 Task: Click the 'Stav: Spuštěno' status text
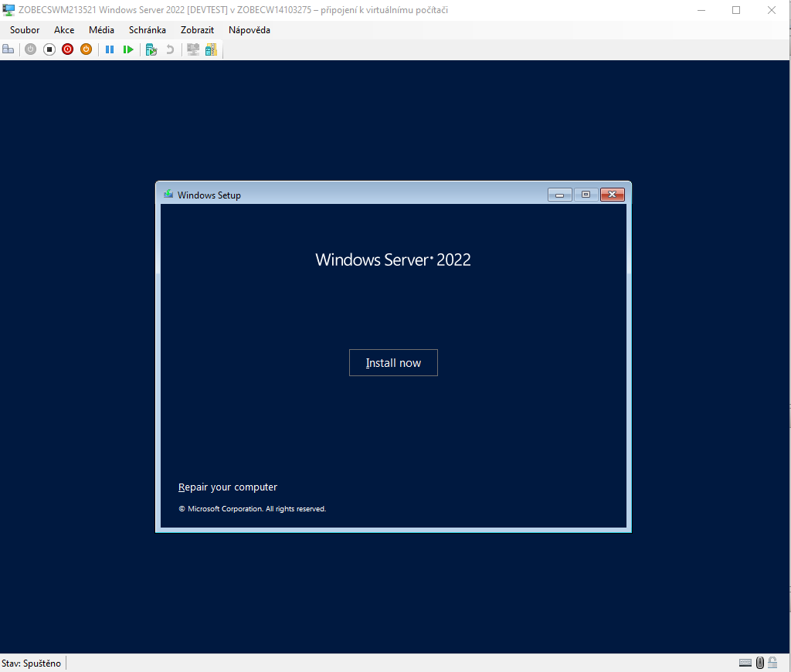click(x=31, y=663)
